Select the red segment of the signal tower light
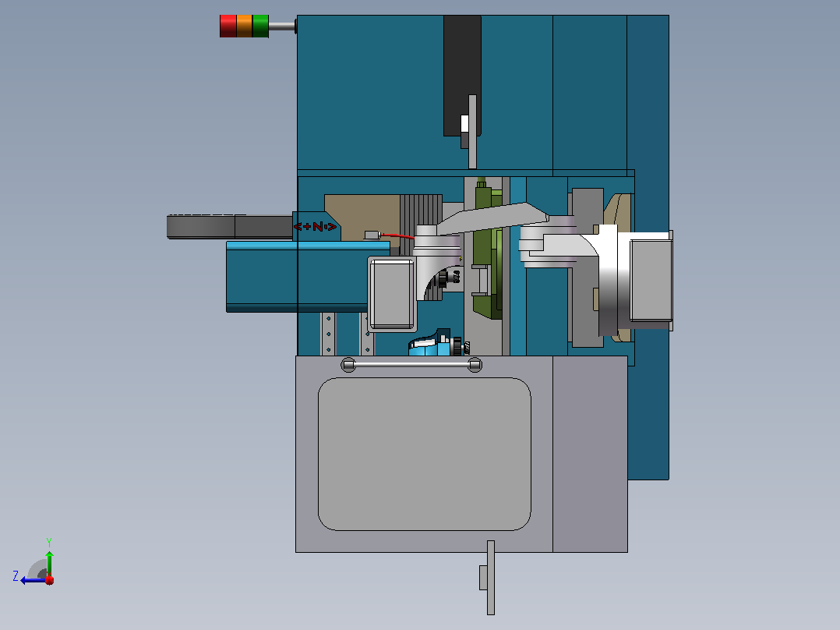The image size is (840, 630). pos(228,27)
